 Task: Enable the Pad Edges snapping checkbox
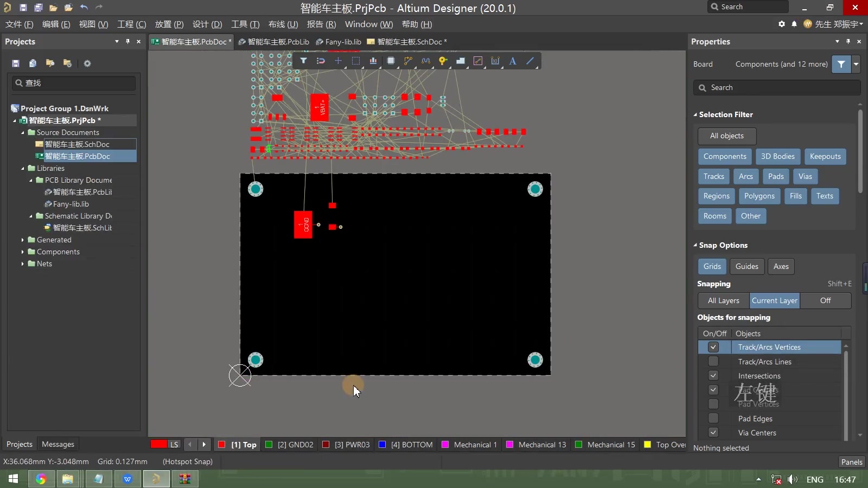tap(713, 418)
